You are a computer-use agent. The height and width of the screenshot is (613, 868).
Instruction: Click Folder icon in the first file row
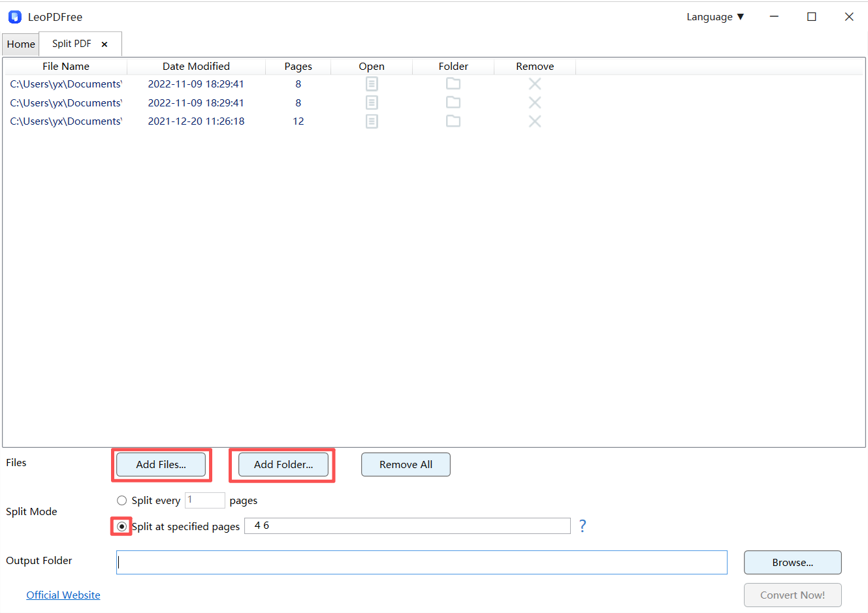coord(453,84)
